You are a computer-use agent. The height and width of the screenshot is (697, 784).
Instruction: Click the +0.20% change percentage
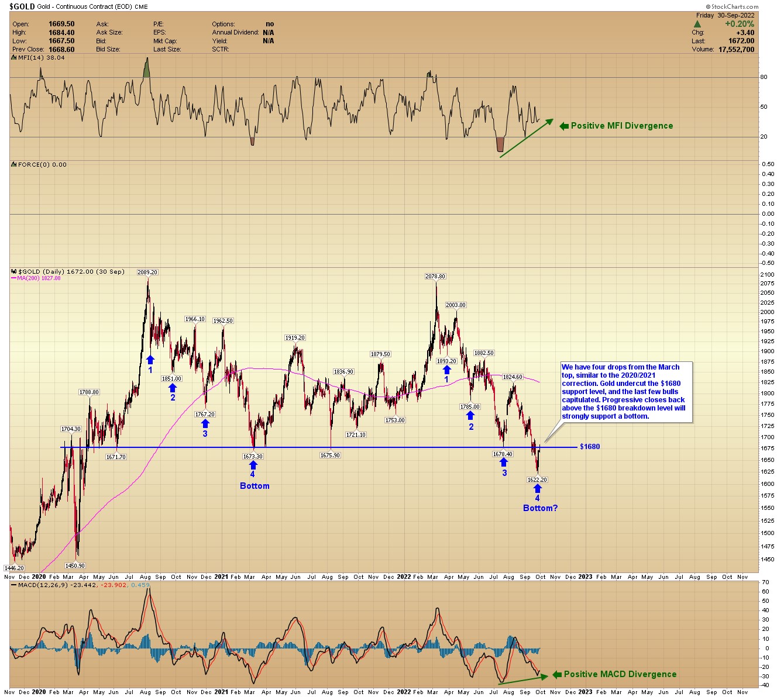tap(740, 24)
